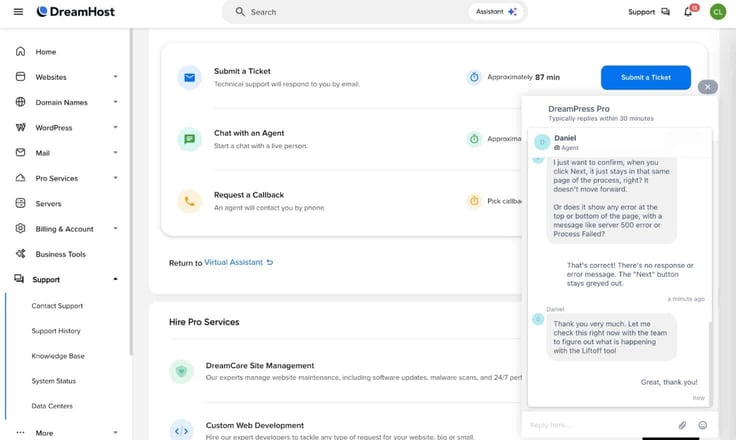The height and width of the screenshot is (440, 736).
Task: Click the Billing & Account gear icon
Action: 20,229
